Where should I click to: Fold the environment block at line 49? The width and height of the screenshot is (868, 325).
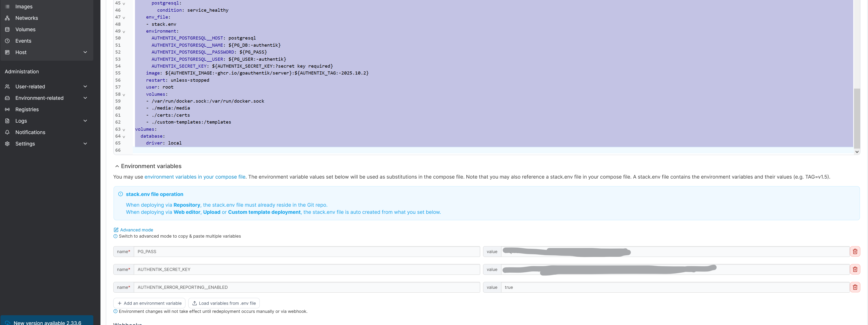point(124,31)
